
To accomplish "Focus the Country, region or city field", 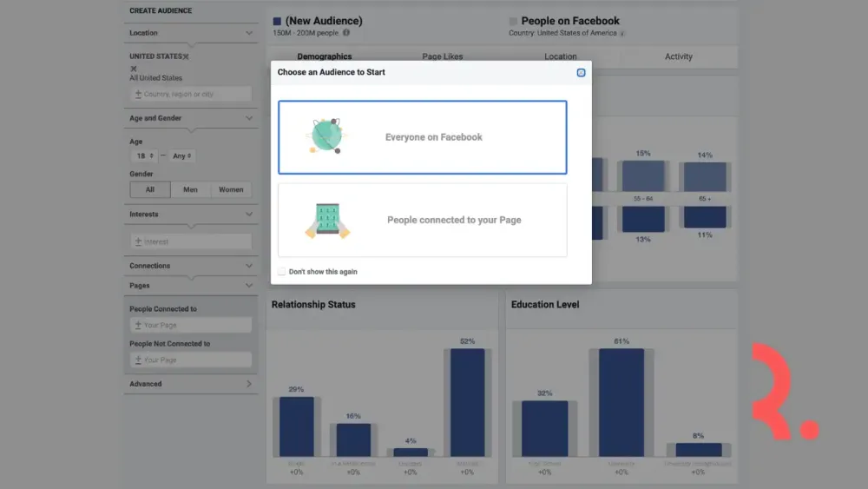I will (191, 94).
